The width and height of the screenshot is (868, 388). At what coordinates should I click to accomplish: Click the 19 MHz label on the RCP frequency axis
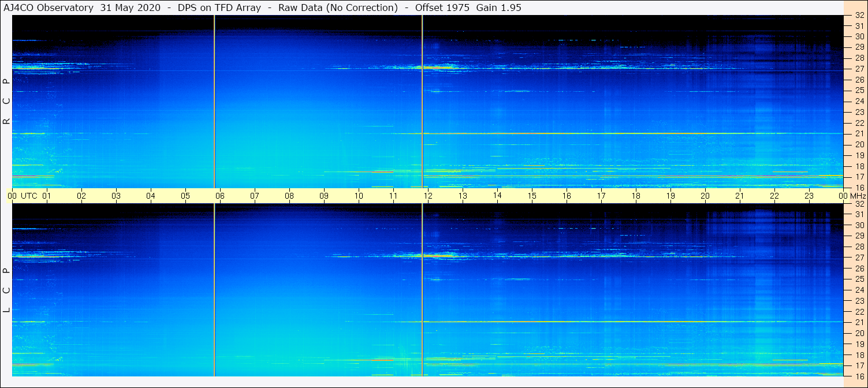coord(859,155)
